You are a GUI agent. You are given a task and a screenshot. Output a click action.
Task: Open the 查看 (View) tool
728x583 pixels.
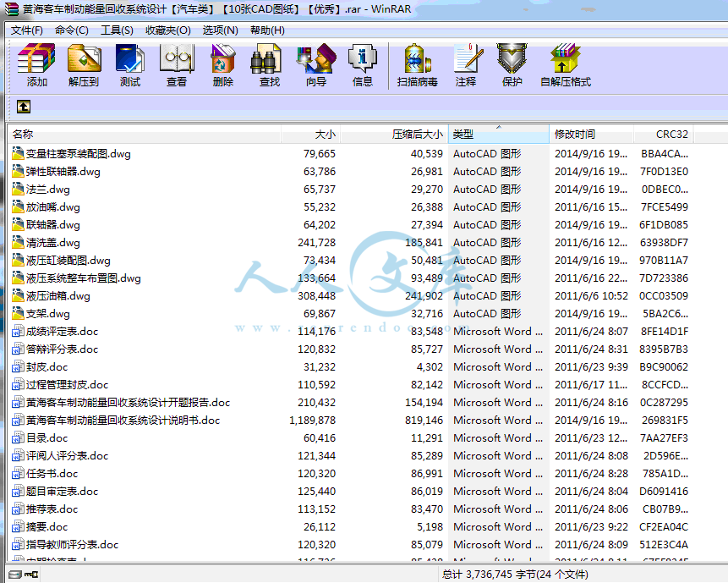pos(177,58)
